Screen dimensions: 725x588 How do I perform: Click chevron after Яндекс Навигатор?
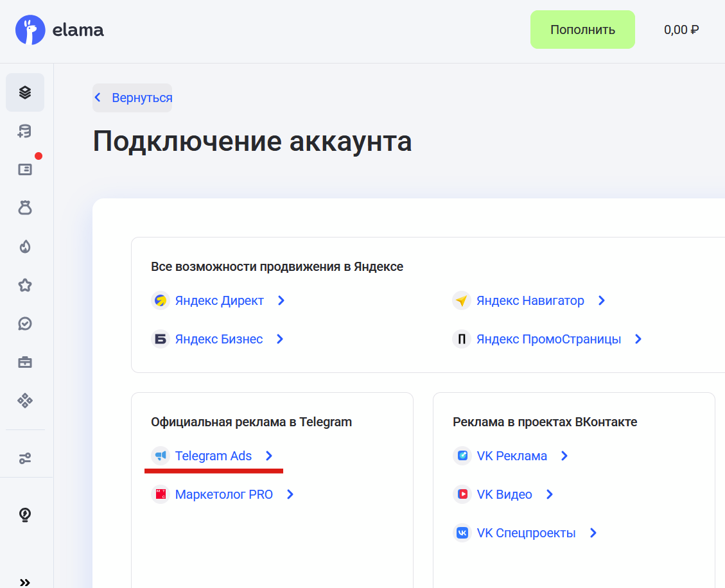coord(601,300)
